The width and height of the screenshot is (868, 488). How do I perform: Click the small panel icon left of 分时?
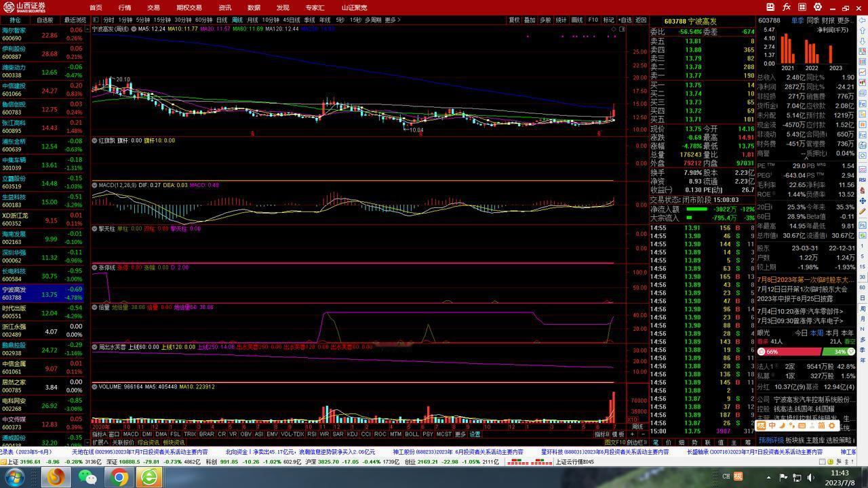point(96,20)
